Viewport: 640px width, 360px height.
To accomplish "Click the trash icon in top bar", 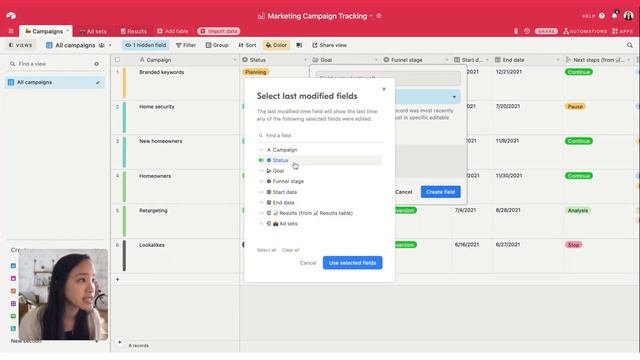I will pyautogui.click(x=516, y=31).
